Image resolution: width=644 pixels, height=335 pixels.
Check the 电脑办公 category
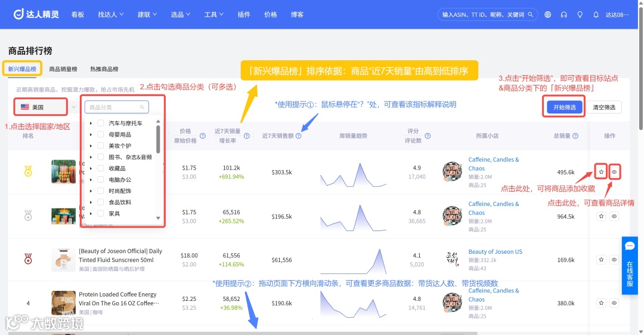tap(100, 179)
